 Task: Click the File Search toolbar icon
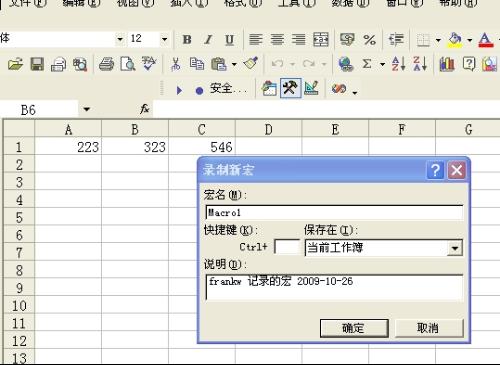pos(80,64)
